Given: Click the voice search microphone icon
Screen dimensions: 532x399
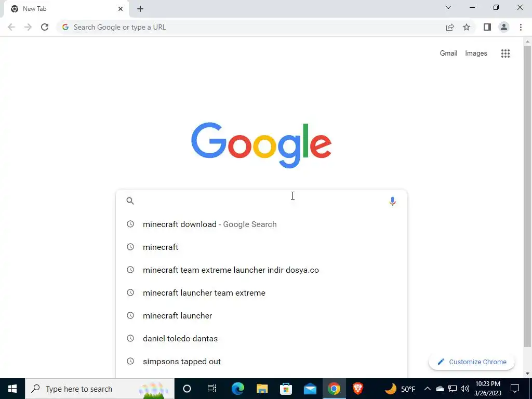Looking at the screenshot, I should pos(392,201).
